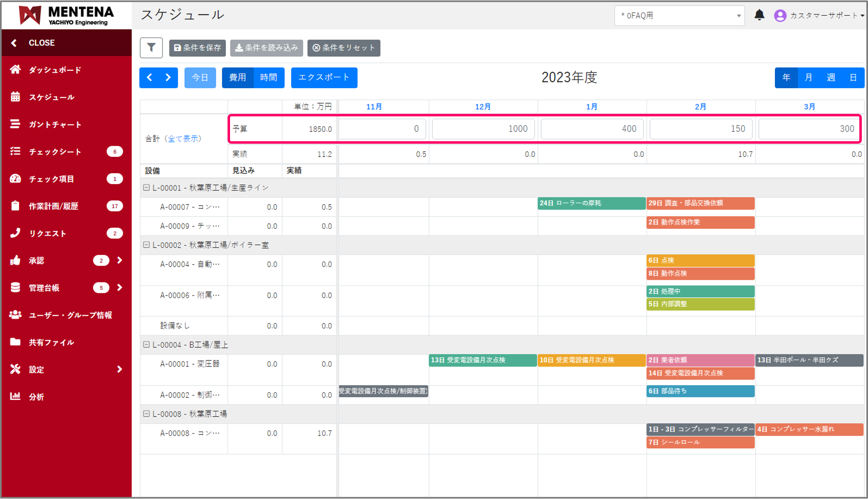Expand the 設定 submenu
Image resolution: width=868 pixels, height=499 pixels.
[120, 369]
